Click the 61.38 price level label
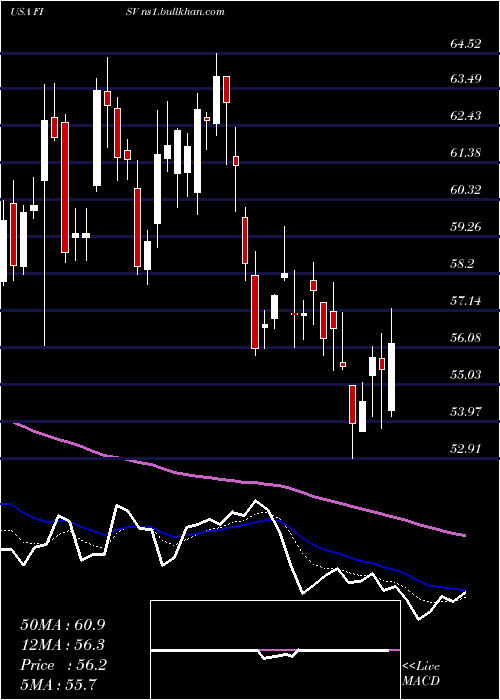500x700 pixels. point(466,153)
